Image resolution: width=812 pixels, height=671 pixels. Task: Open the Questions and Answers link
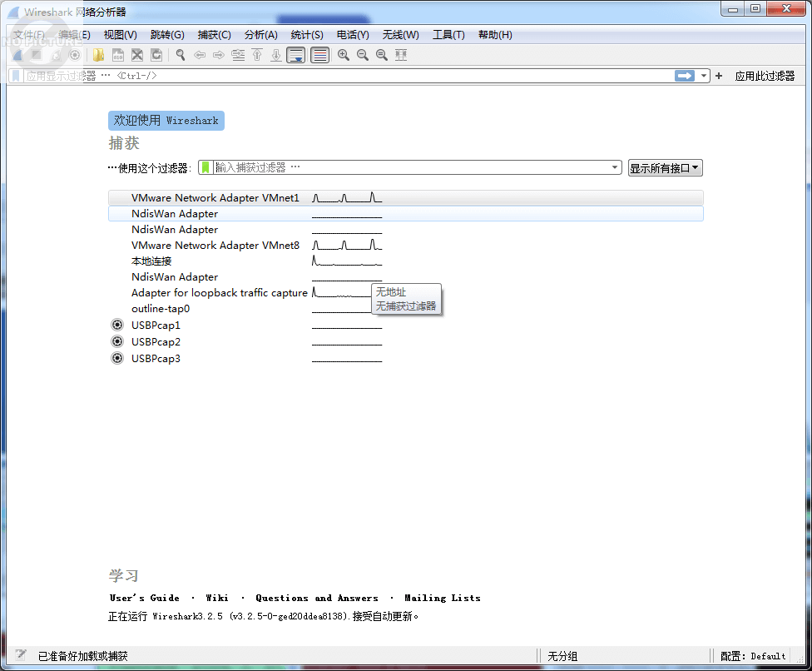[x=316, y=598]
